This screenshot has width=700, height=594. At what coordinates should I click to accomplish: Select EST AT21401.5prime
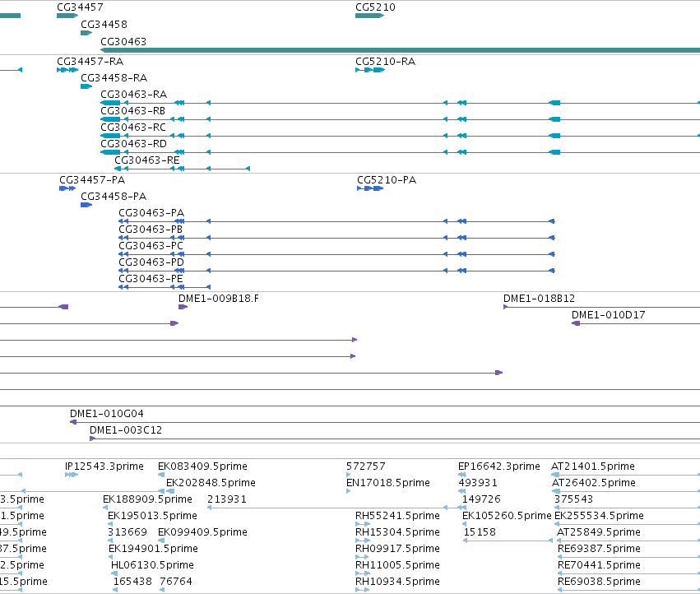point(593,466)
